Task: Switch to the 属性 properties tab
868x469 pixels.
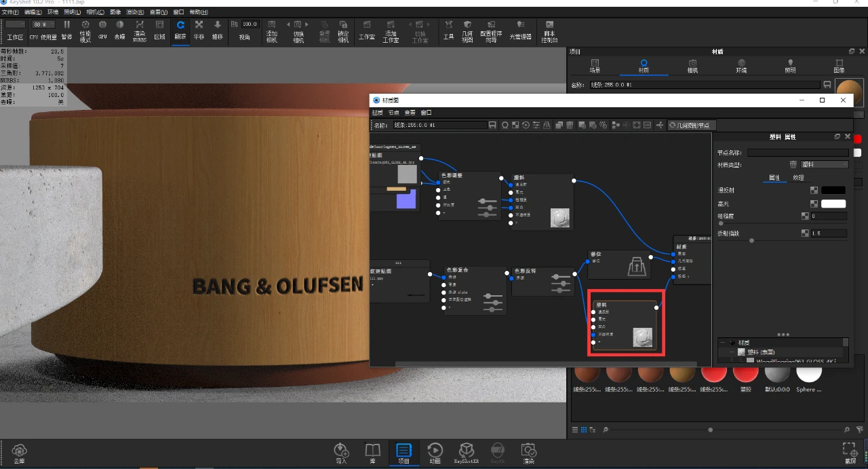Action: click(x=774, y=178)
